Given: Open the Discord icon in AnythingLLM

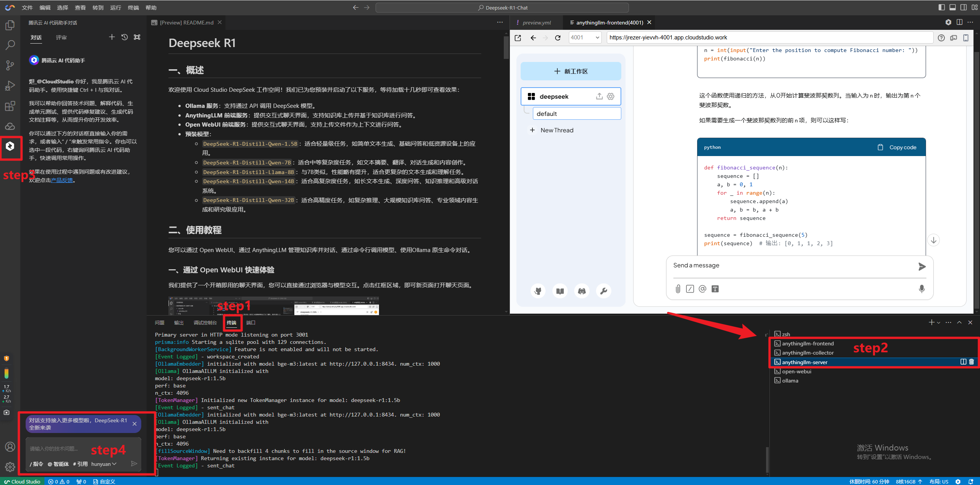Looking at the screenshot, I should 582,291.
